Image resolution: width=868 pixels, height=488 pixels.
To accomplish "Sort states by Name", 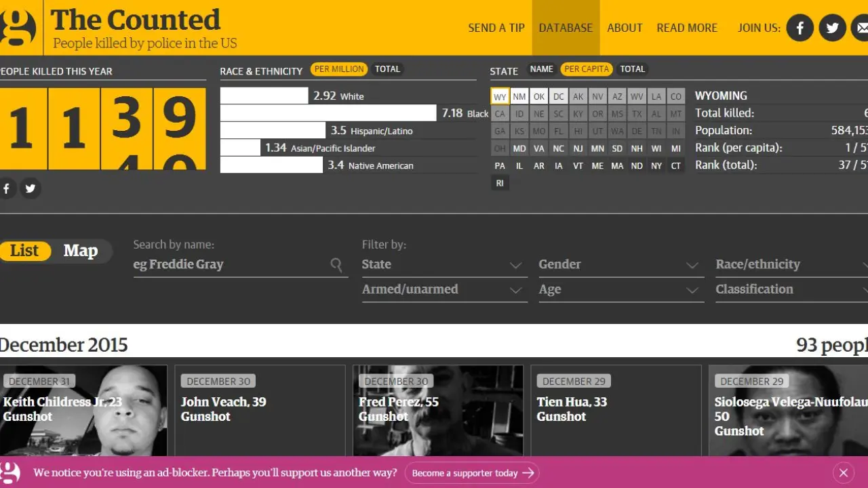I will [541, 69].
